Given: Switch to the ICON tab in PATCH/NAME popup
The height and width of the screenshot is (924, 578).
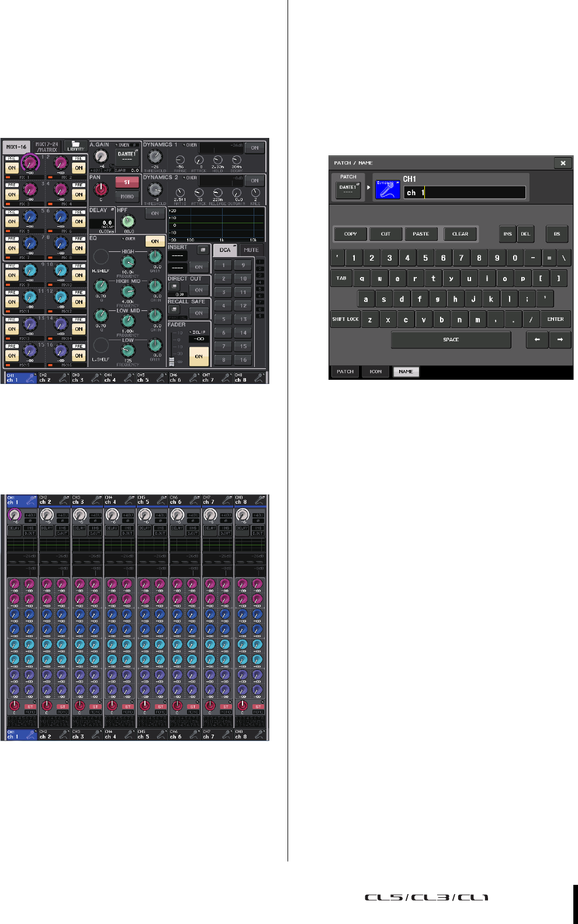Looking at the screenshot, I should [x=376, y=372].
